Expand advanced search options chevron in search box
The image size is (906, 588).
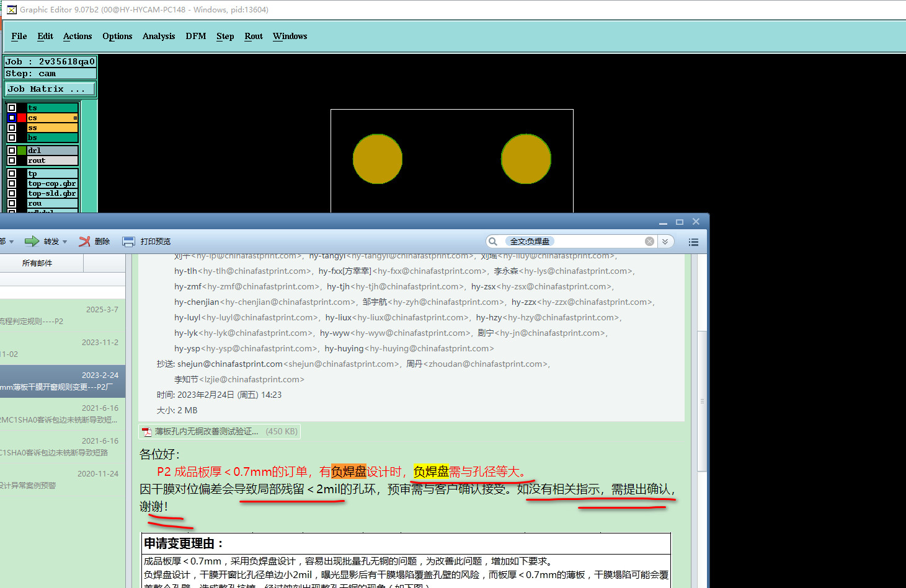[665, 242]
